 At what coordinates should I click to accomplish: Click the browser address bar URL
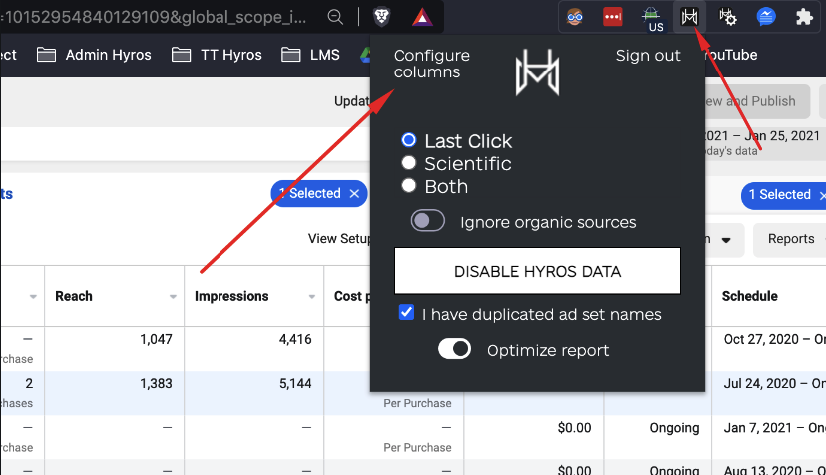(x=155, y=17)
